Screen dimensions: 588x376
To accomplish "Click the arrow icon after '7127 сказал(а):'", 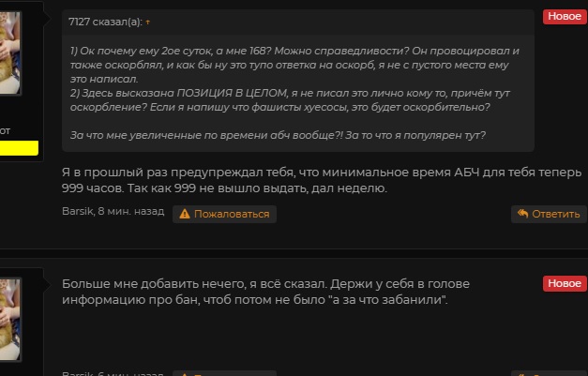I will click(147, 21).
